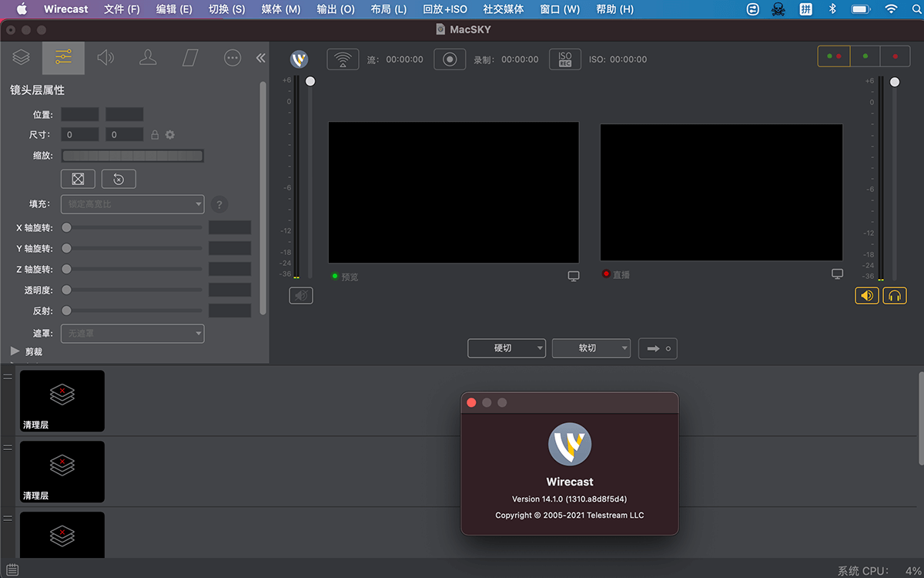Viewport: 924px width, 578px height.
Task: Open the 帮助 (H) menu
Action: (615, 9)
